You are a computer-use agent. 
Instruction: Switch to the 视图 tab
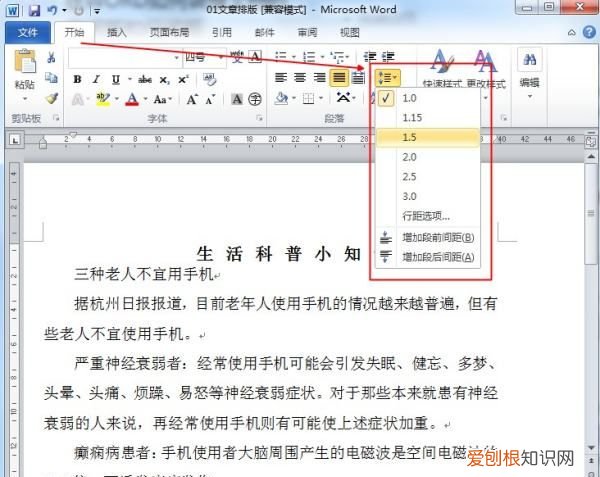(x=350, y=33)
